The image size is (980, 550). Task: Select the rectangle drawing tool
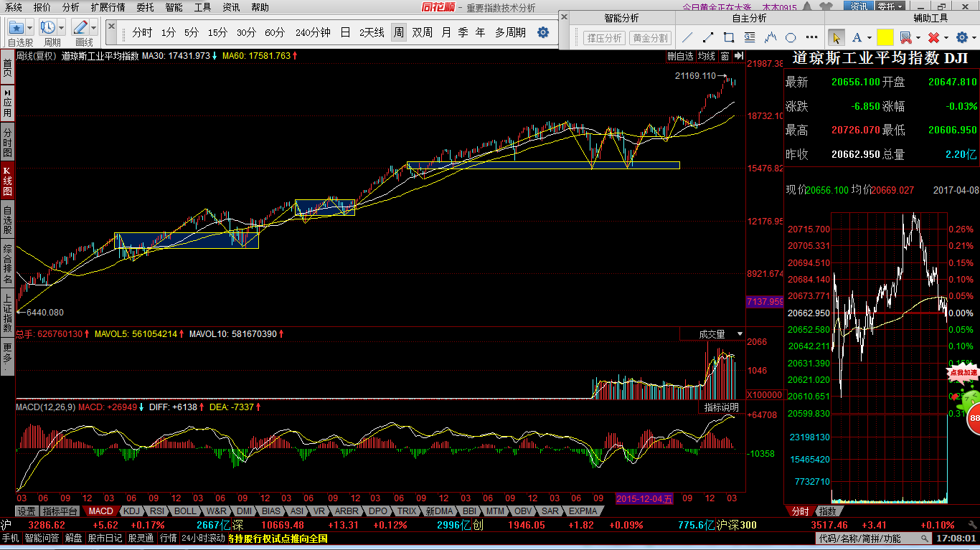coord(729,37)
